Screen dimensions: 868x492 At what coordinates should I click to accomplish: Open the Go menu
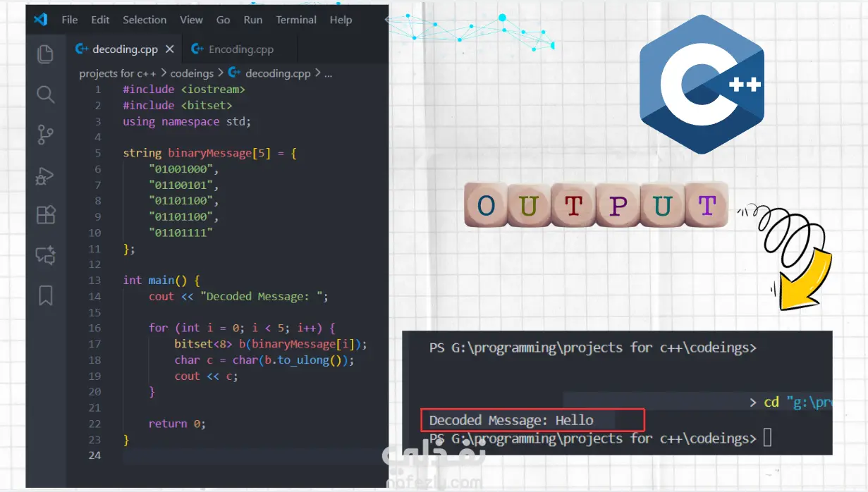224,20
